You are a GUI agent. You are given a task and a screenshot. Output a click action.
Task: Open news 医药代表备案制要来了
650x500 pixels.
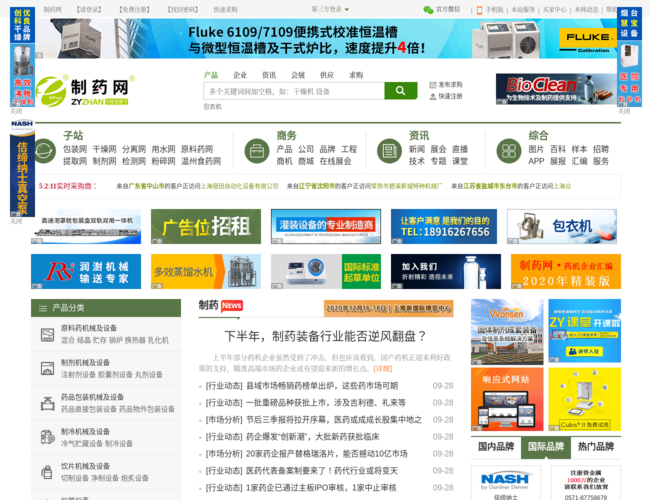pos(322,471)
